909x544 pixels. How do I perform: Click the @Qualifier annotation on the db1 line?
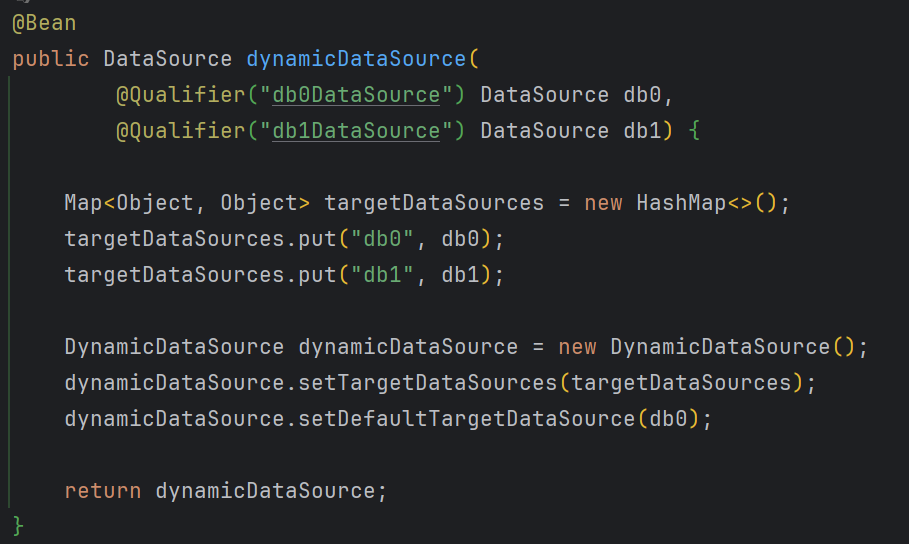181,131
